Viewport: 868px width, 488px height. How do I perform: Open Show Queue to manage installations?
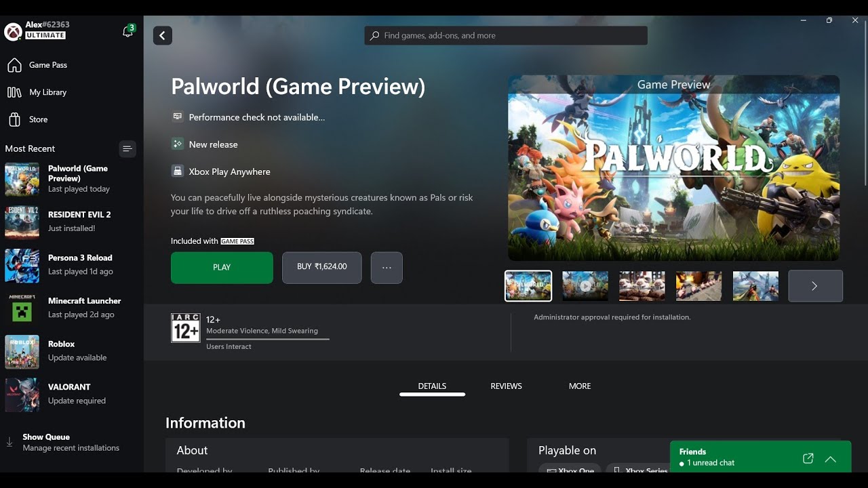(72, 442)
